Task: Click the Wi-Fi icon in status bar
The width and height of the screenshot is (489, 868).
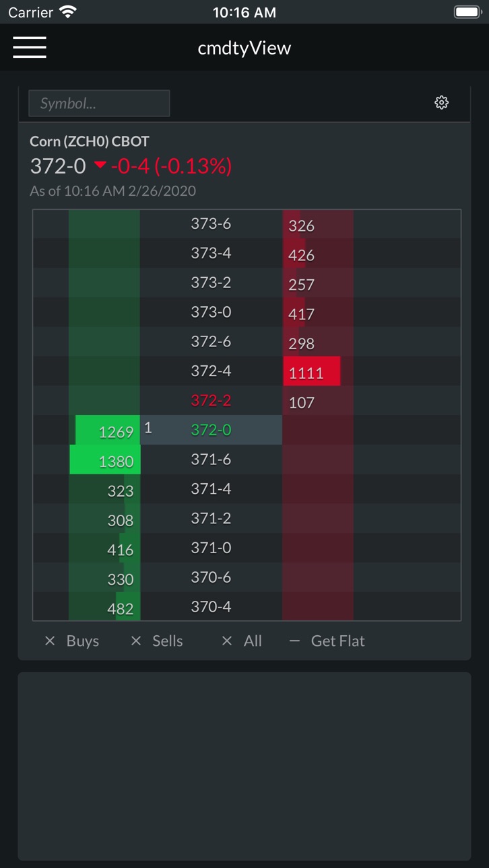Action: coord(68,12)
